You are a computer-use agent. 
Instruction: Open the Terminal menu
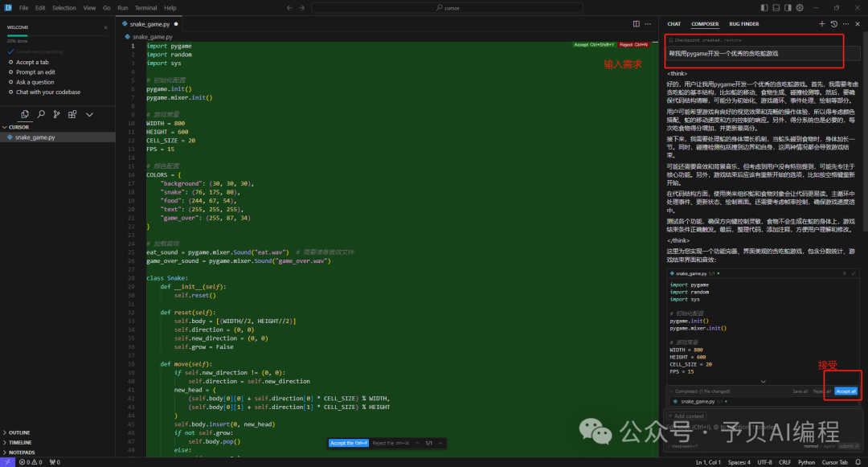point(145,8)
